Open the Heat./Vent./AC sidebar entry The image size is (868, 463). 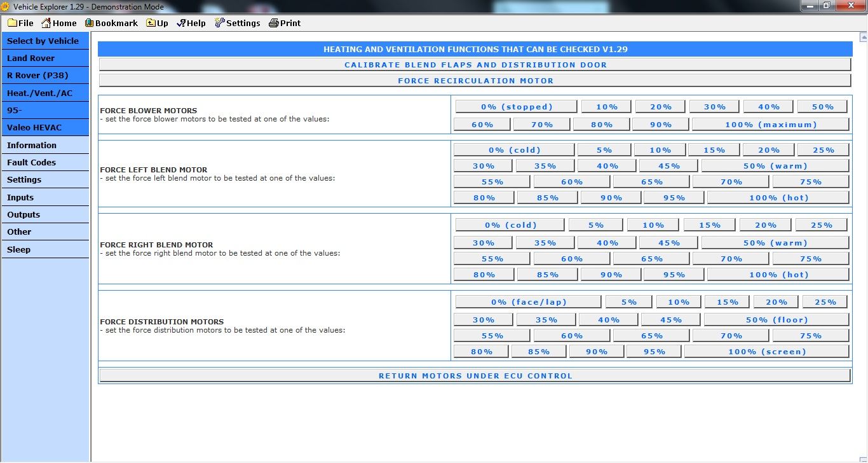[45, 93]
